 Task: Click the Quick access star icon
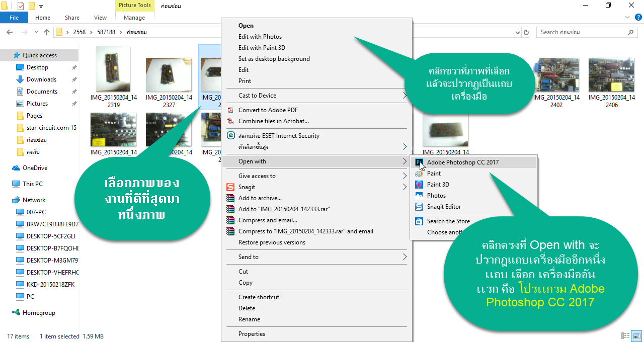(17, 55)
